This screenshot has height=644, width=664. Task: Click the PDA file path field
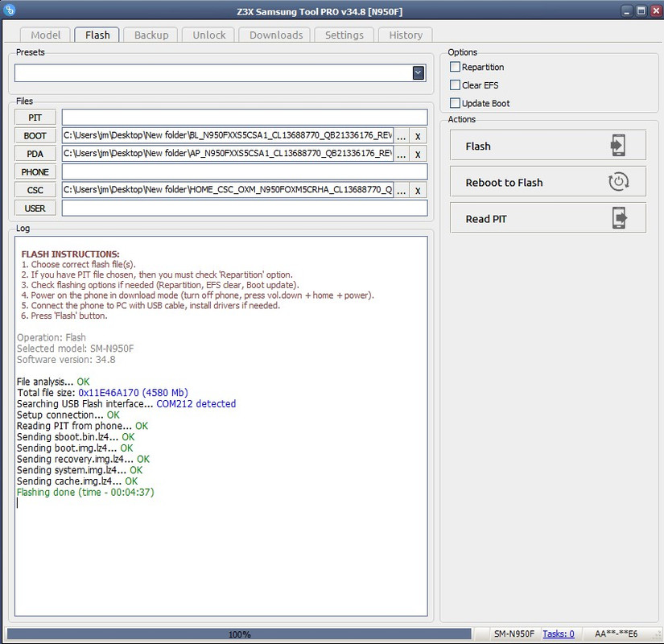(228, 154)
